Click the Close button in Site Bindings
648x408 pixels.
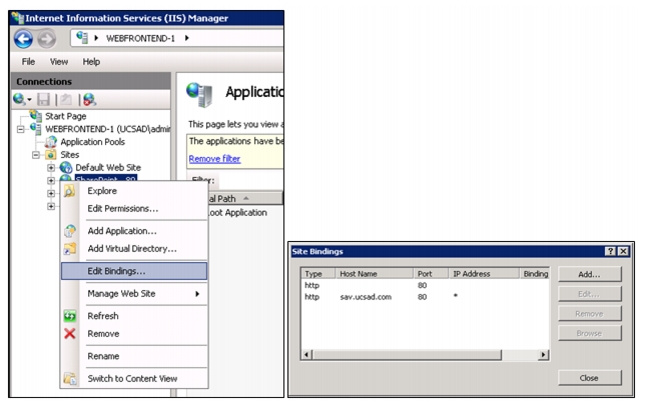tap(589, 378)
